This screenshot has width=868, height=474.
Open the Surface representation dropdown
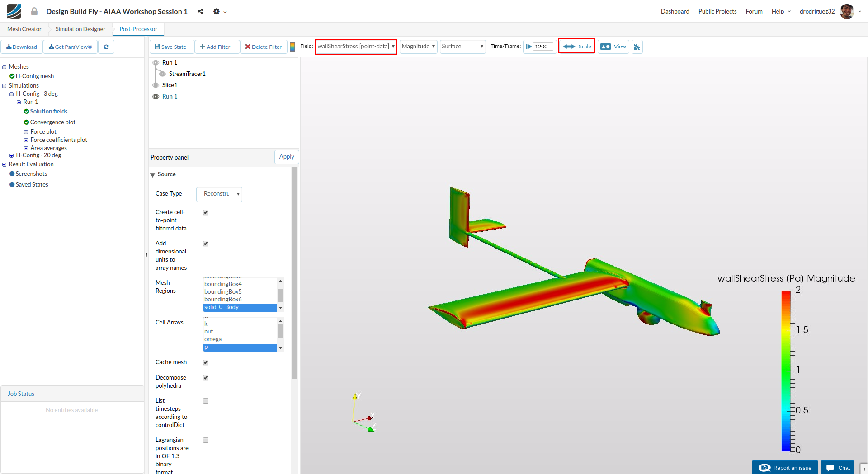point(462,47)
